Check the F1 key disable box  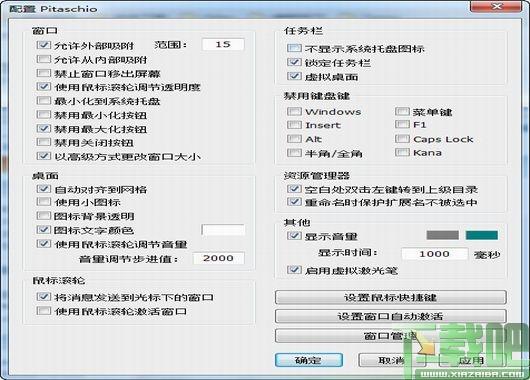tap(402, 124)
